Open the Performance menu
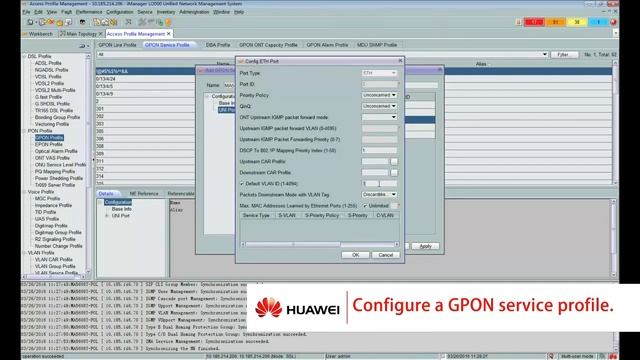Screen dimensions: 640x360 pyautogui.click(x=89, y=12)
